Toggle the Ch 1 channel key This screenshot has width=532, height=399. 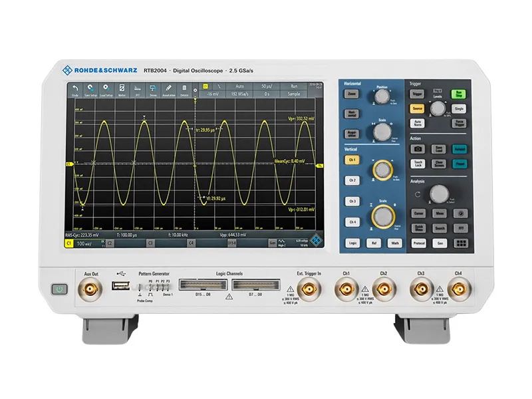click(352, 160)
